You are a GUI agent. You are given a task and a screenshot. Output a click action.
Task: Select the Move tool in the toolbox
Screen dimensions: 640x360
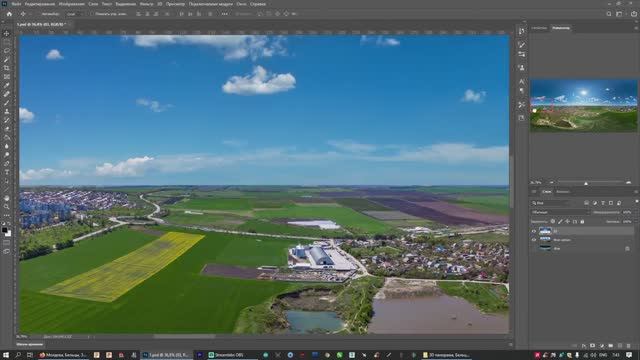click(6, 33)
